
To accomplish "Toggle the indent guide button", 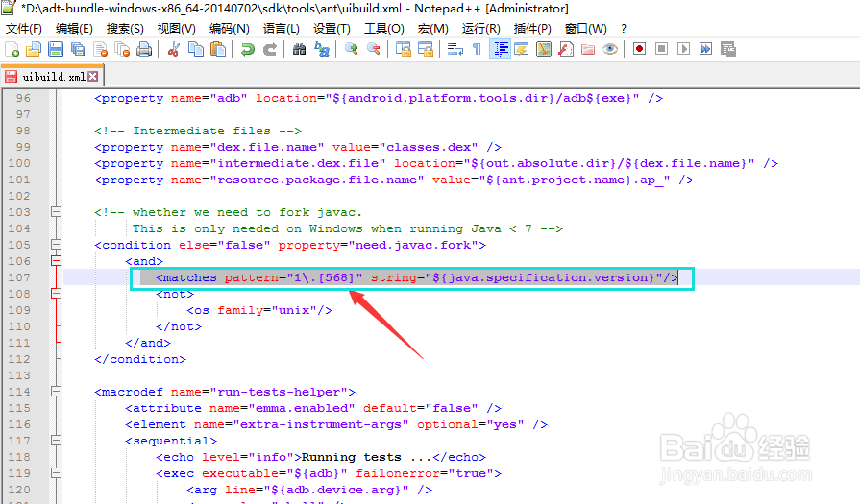I will click(501, 49).
